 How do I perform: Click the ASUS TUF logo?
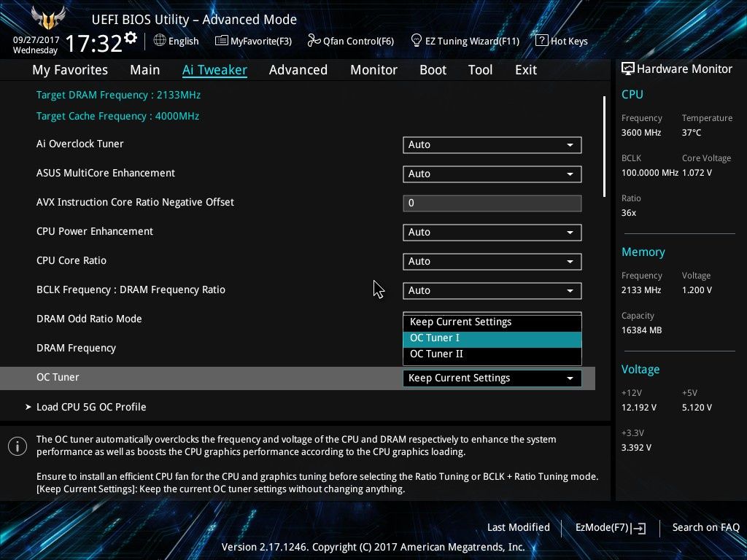pyautogui.click(x=47, y=18)
